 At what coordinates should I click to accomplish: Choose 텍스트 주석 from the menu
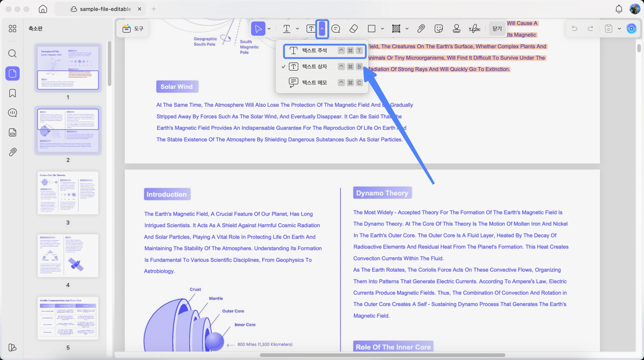325,51
